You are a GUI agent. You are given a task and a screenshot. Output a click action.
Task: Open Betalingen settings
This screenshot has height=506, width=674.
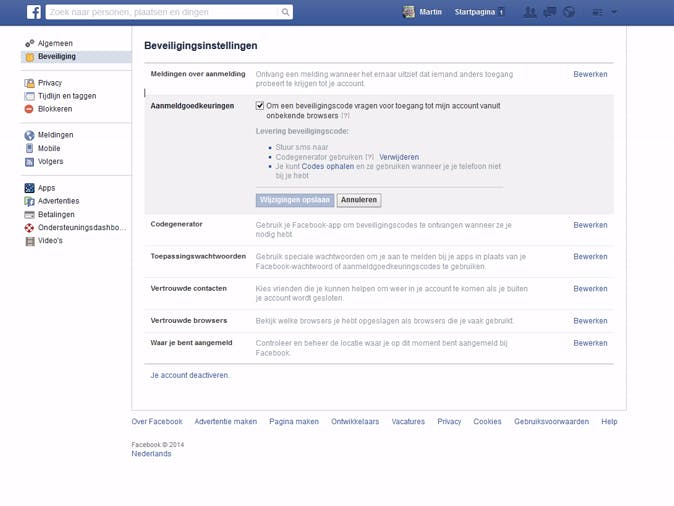click(x=56, y=215)
